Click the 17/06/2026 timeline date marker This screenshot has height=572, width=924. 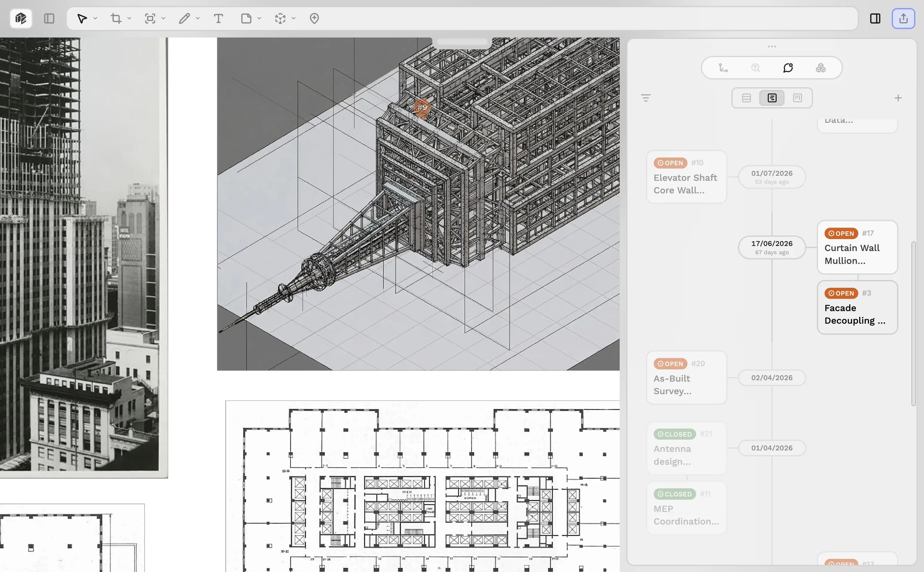(x=772, y=247)
